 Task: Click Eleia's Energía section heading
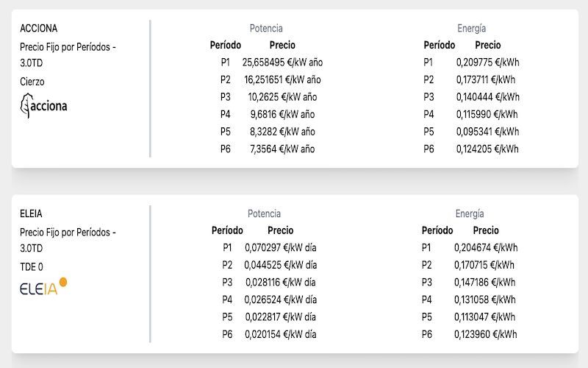(x=470, y=214)
